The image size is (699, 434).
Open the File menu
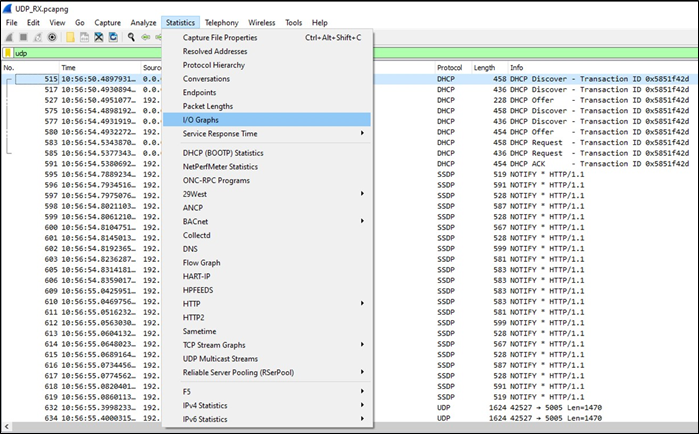[x=12, y=23]
